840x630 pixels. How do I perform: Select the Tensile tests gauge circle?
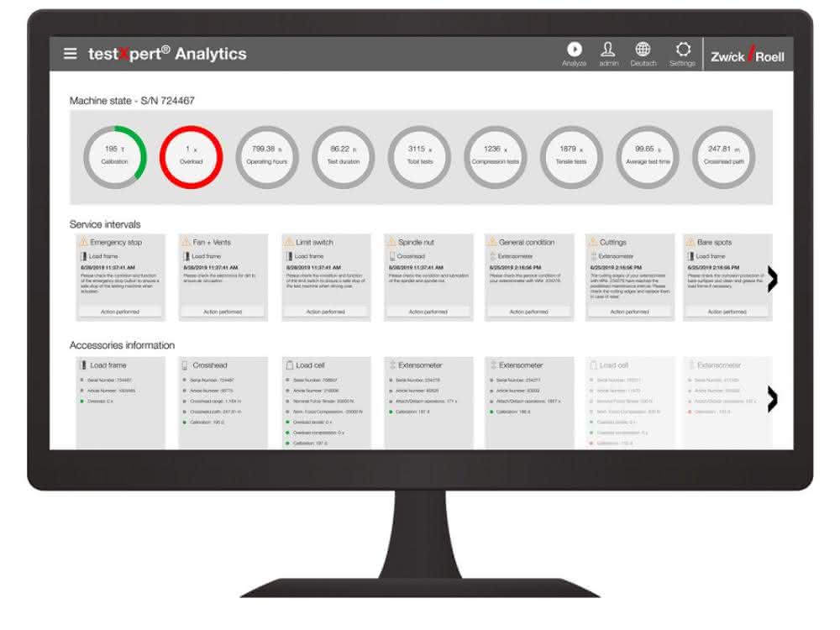tap(571, 157)
